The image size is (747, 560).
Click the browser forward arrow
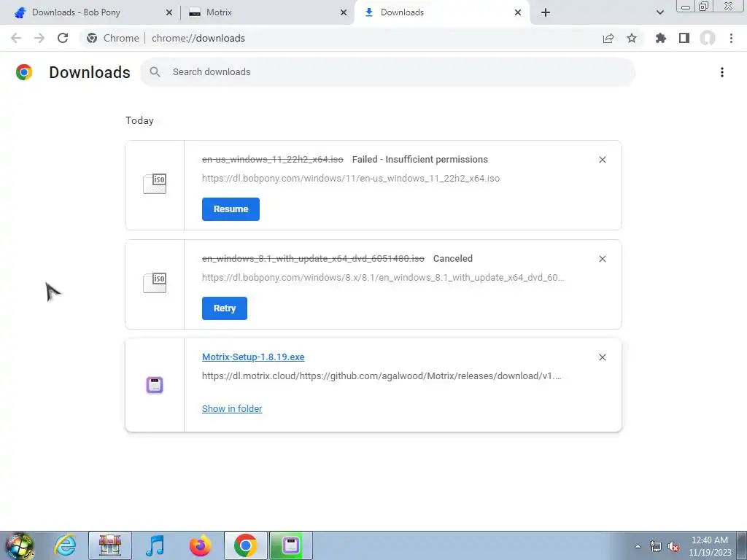click(x=39, y=38)
